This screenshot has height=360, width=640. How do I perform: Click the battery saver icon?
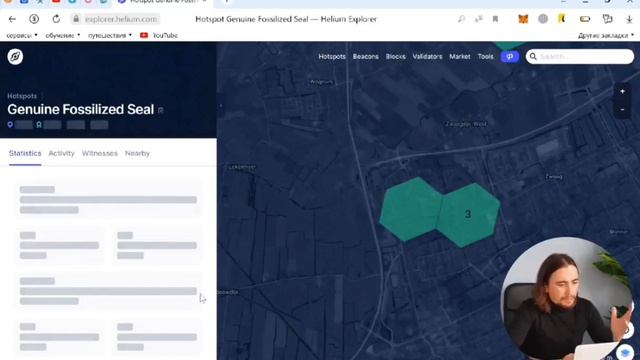point(585,19)
